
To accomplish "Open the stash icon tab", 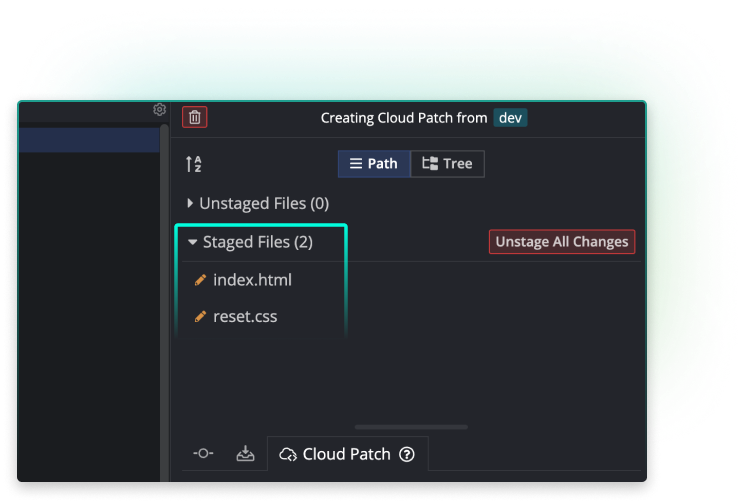I will point(245,453).
